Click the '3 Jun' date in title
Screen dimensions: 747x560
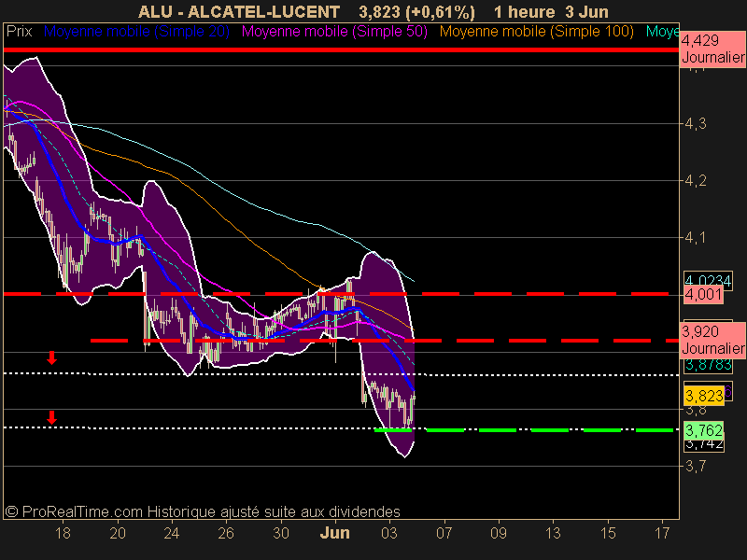[586, 11]
